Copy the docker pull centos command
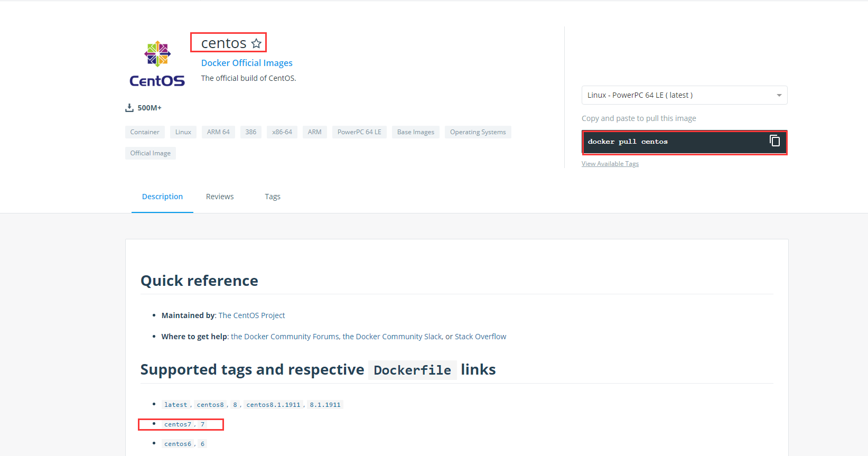Viewport: 868px width, 456px height. (x=774, y=141)
